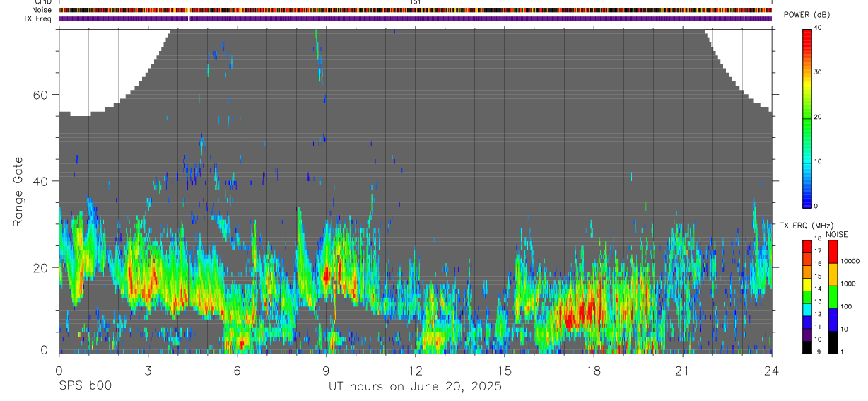868x401 pixels.
Task: Click the purple TX Freq strip
Action: [416, 18]
